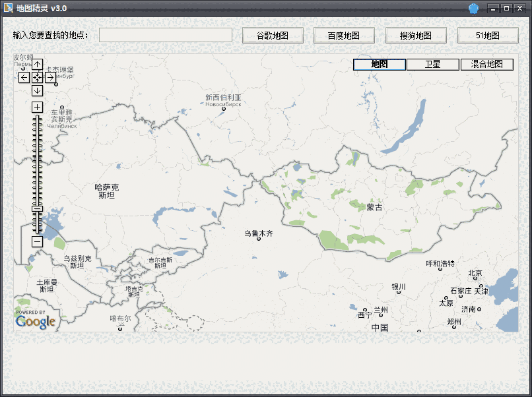Click the center reset-position map icon
This screenshot has width=532, height=397.
pos(38,78)
